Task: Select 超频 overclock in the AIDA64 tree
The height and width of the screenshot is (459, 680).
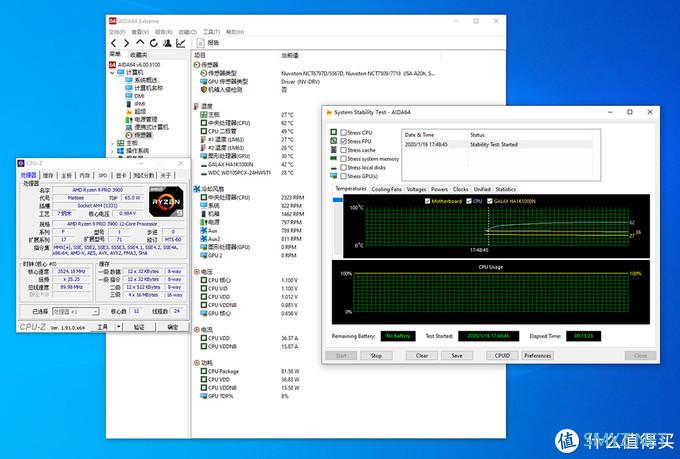Action: point(140,111)
